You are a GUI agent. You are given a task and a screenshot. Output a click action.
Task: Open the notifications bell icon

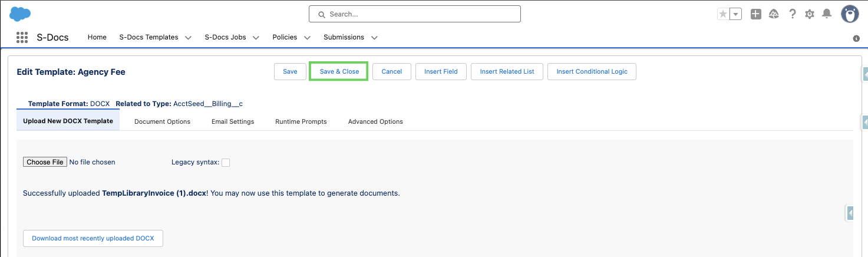(827, 14)
